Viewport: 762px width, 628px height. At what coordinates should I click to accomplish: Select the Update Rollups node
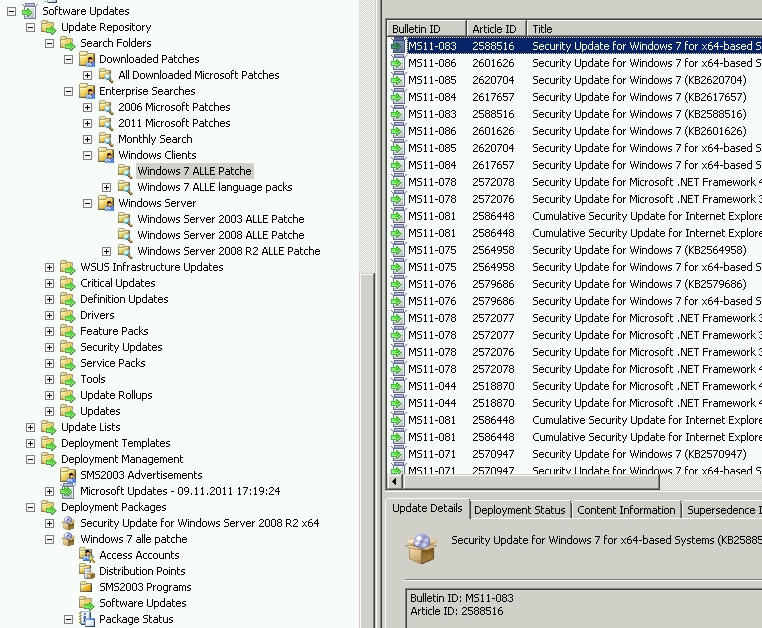[116, 396]
